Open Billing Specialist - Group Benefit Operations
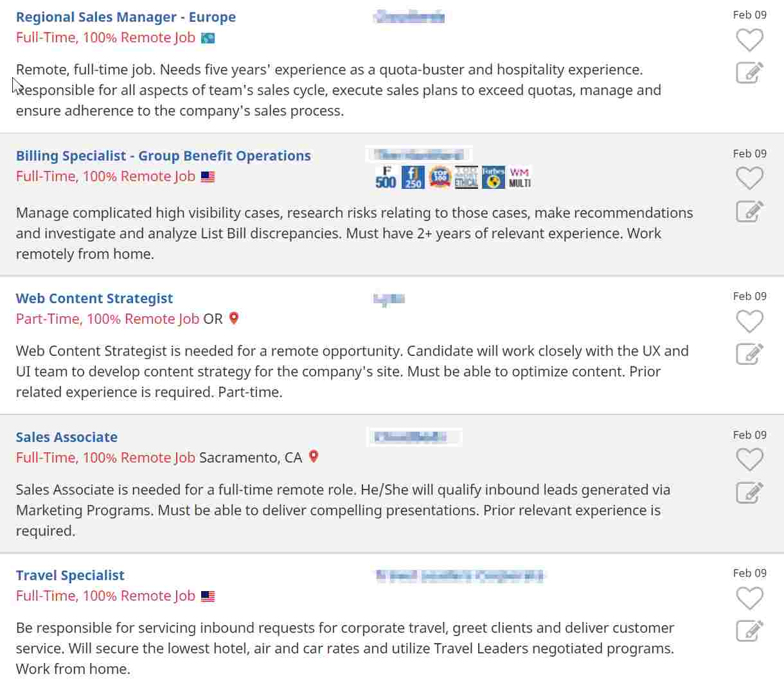 coord(163,156)
